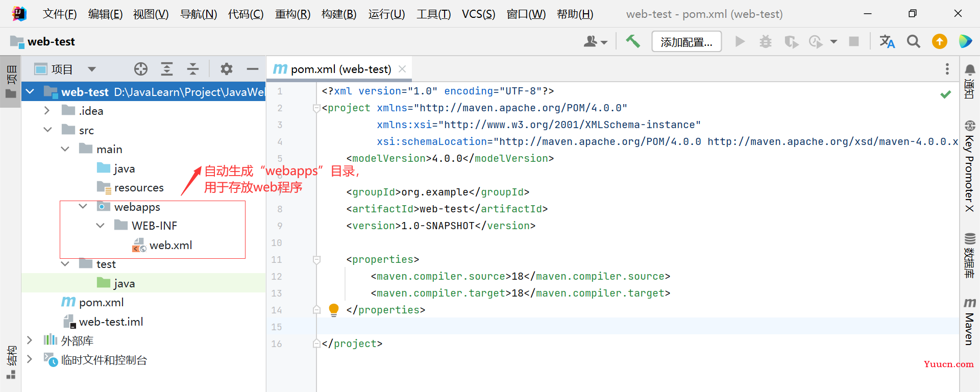Open the 构建(B) menu
Viewport: 980px width, 392px height.
pos(339,14)
